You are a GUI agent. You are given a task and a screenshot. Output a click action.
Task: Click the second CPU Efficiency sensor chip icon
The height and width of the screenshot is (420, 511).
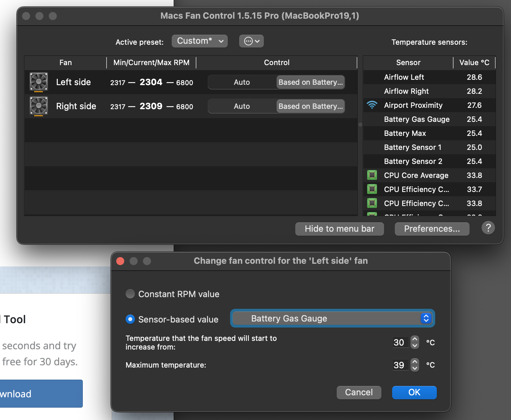click(x=372, y=203)
